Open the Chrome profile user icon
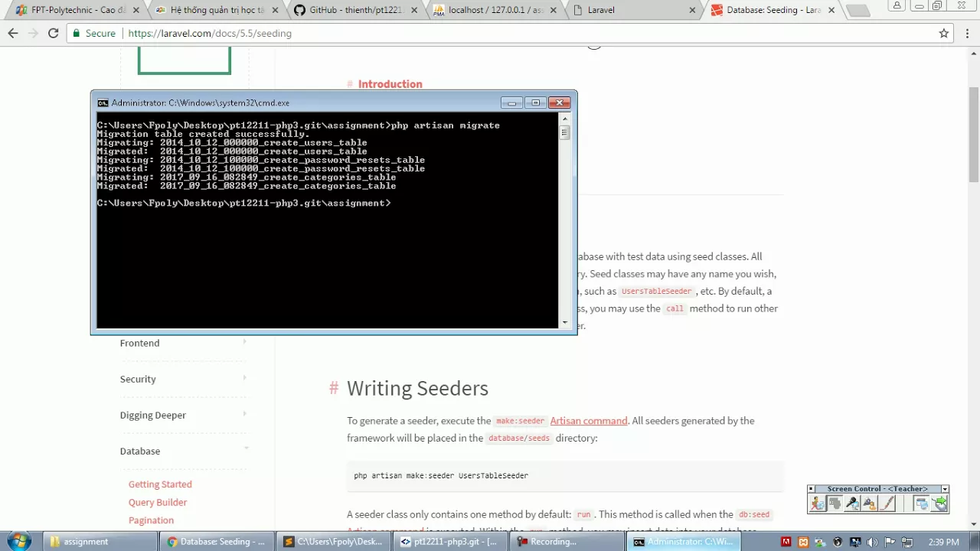The width and height of the screenshot is (980, 551). click(897, 6)
